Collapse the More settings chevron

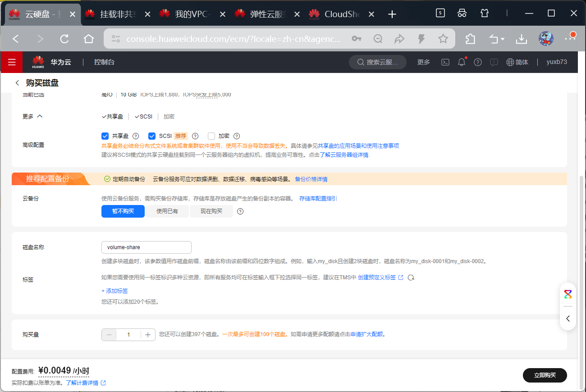[x=40, y=116]
